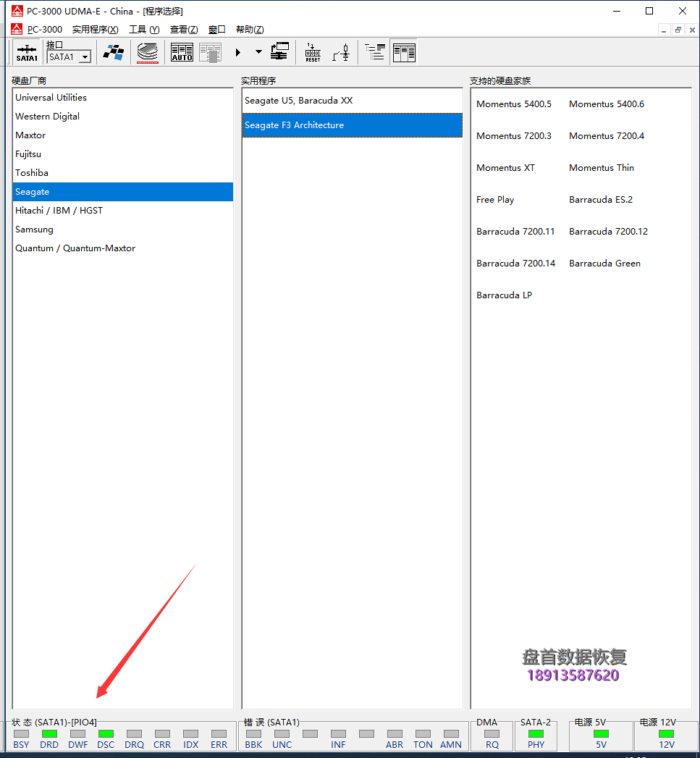Image resolution: width=700 pixels, height=758 pixels.
Task: Click the SATA-2 PHY indicator
Action: (536, 734)
